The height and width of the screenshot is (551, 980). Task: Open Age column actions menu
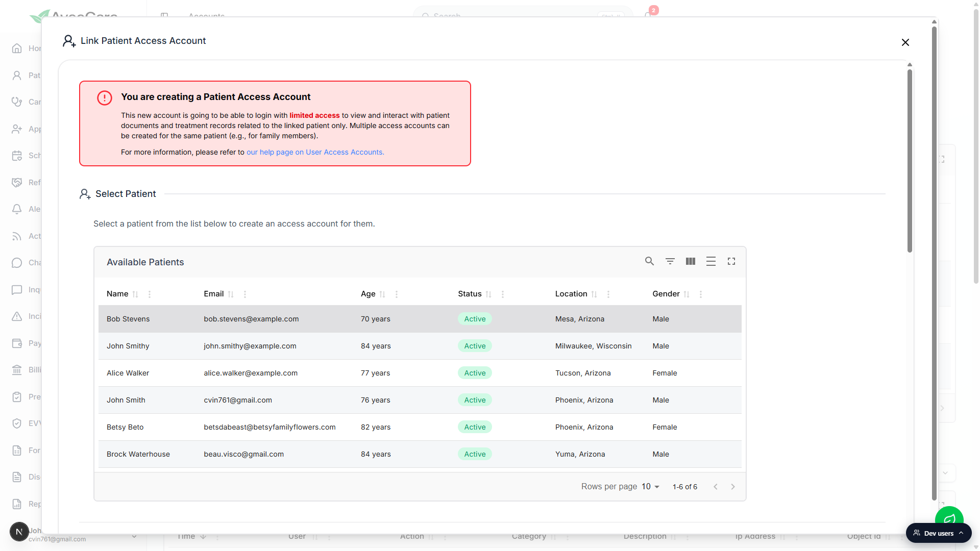point(397,294)
